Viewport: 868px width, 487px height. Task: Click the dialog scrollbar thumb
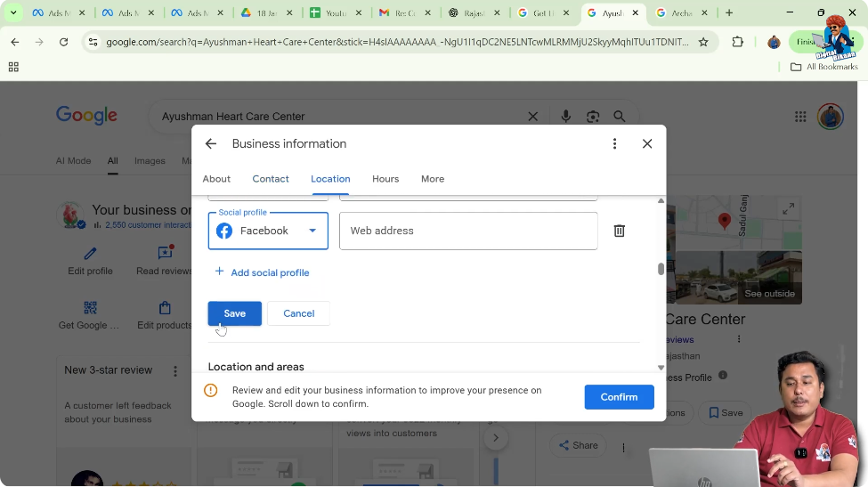661,269
